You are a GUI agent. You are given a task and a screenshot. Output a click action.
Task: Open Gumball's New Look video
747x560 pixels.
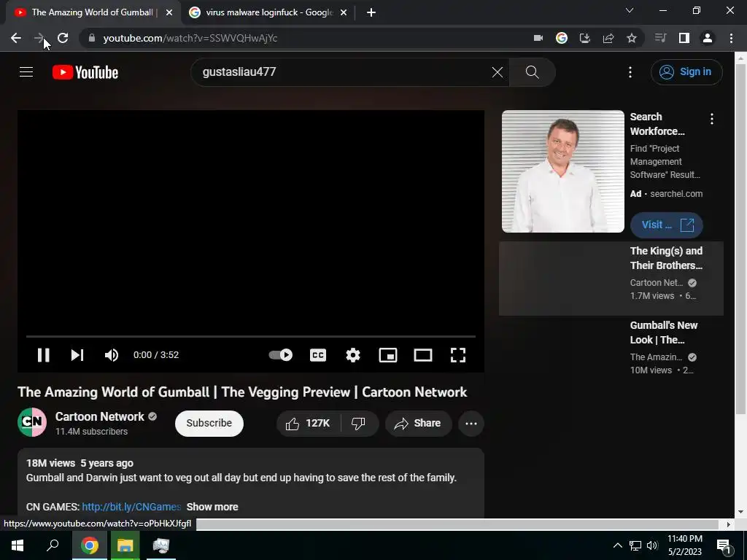coord(664,332)
